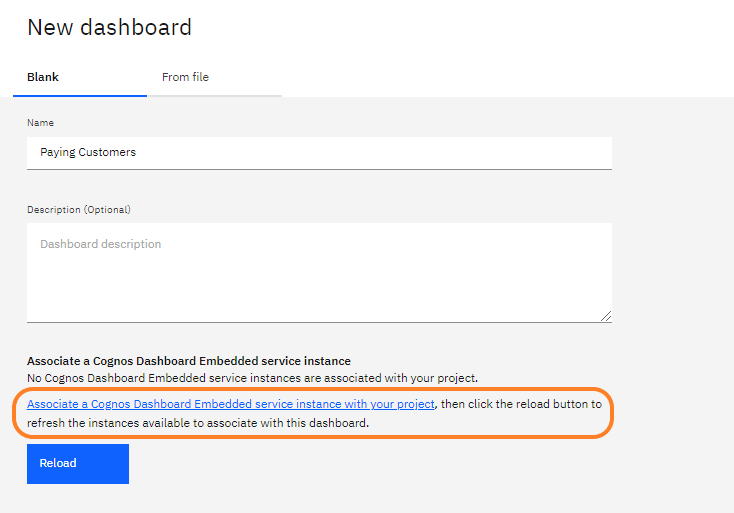Click the bold Associate service instance heading

189,361
